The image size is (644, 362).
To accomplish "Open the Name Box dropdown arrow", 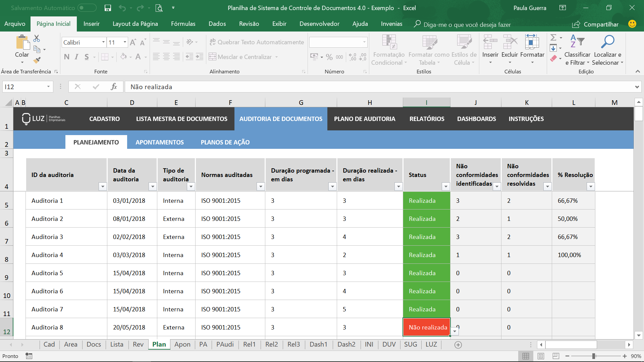I will (48, 87).
